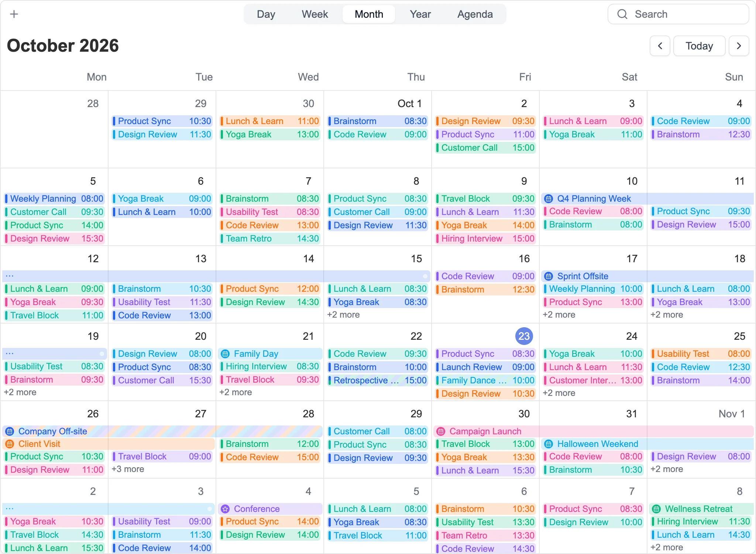Screen dimensions: 756x554
Task: Click the Campaign Launch calendar icon
Action: click(x=441, y=431)
